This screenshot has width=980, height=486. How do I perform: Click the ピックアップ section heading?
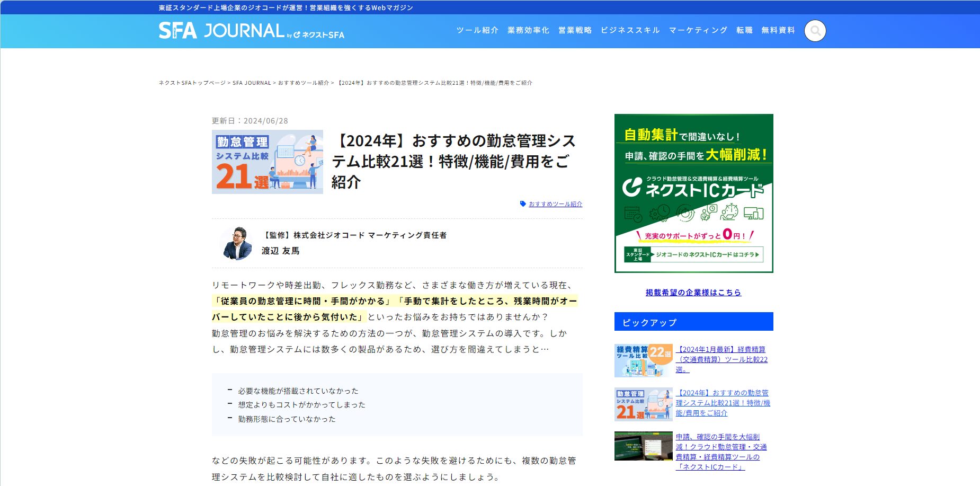pos(694,322)
